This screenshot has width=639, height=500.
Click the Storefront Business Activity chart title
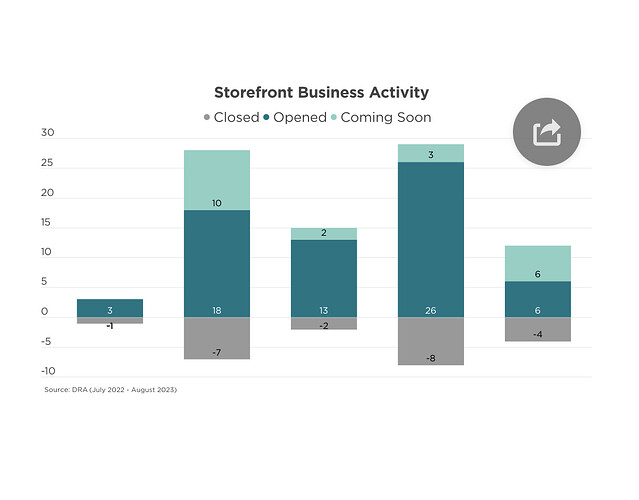[x=321, y=93]
